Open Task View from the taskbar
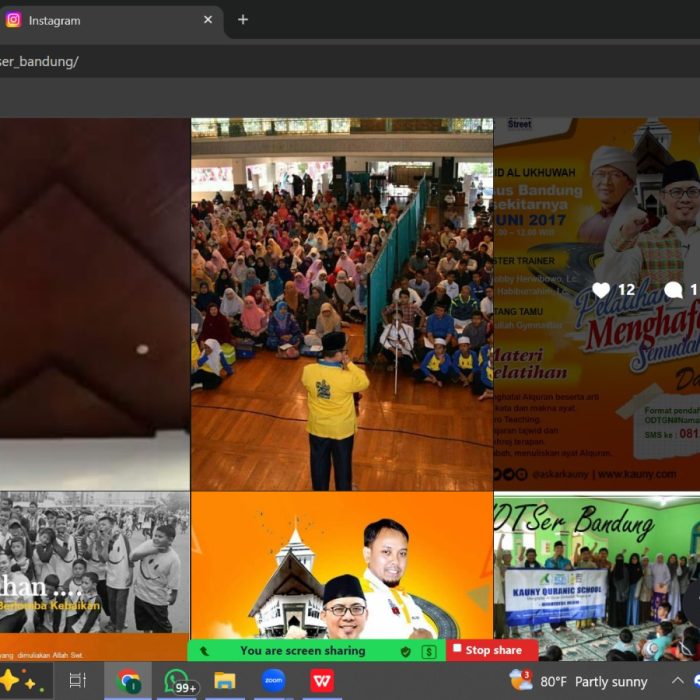700x700 pixels. 78,681
